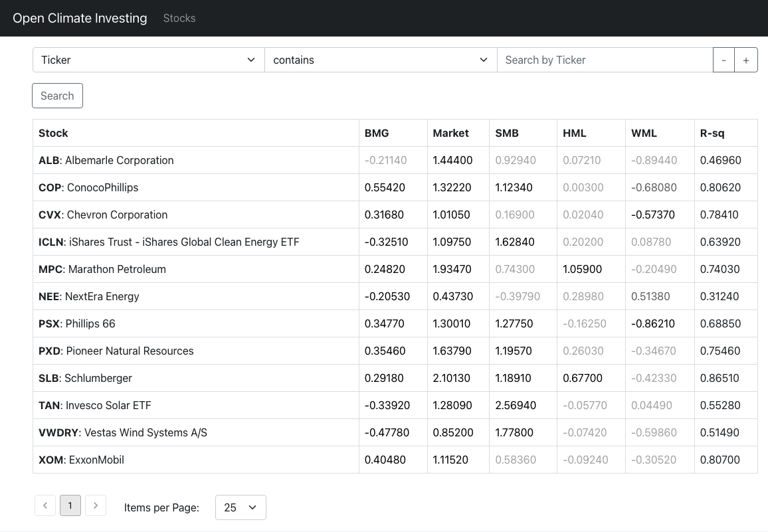This screenshot has width=768, height=532.
Task: Click CVX WML value -0.57370
Action: (653, 215)
